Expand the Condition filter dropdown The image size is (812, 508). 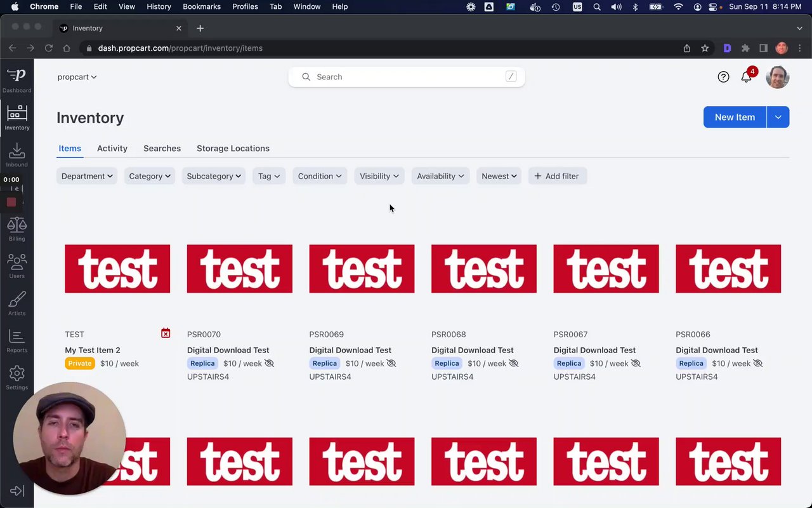[x=320, y=176]
